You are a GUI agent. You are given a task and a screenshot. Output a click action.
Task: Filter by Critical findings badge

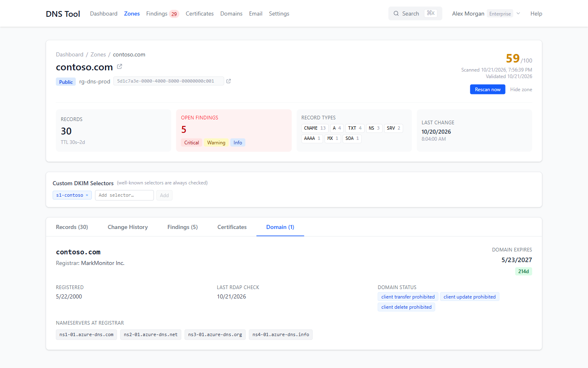pyautogui.click(x=192, y=143)
